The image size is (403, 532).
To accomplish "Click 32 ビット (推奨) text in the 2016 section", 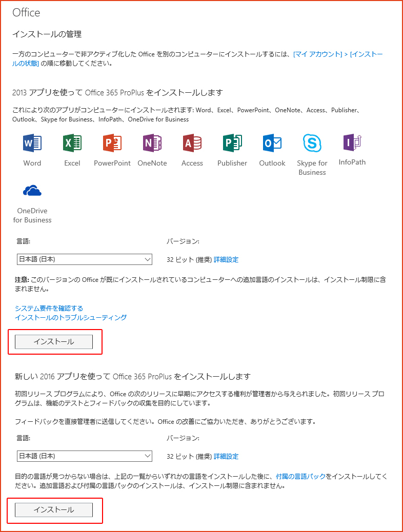I will click(x=189, y=456).
